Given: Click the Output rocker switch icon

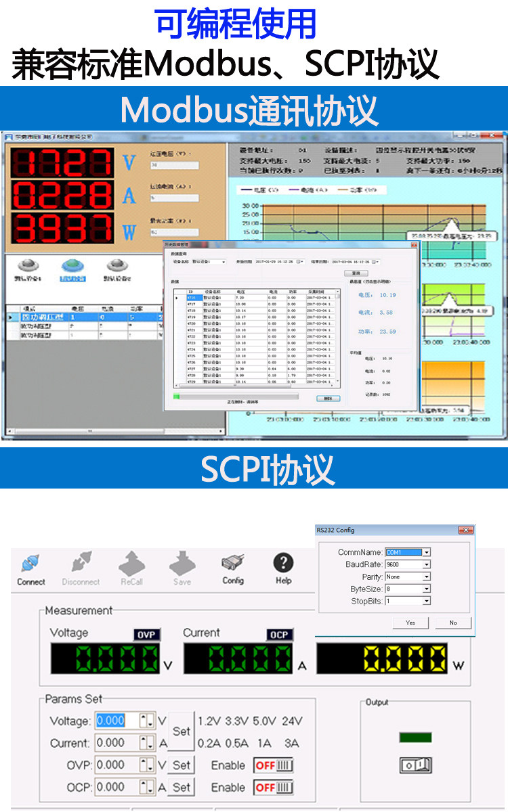Looking at the screenshot, I should (415, 765).
